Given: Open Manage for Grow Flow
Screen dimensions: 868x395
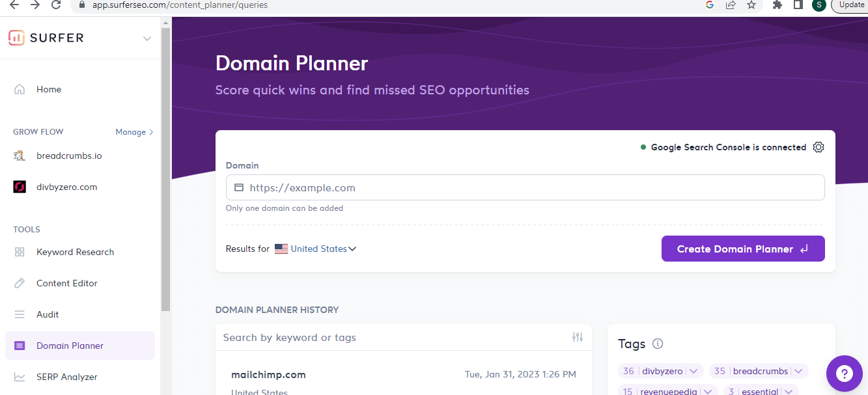Looking at the screenshot, I should click(x=134, y=131).
